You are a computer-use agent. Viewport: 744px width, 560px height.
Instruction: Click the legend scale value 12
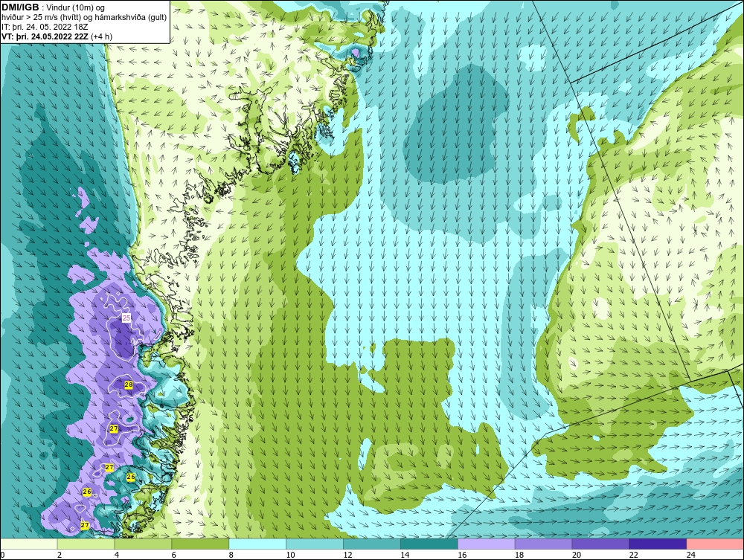(x=347, y=555)
